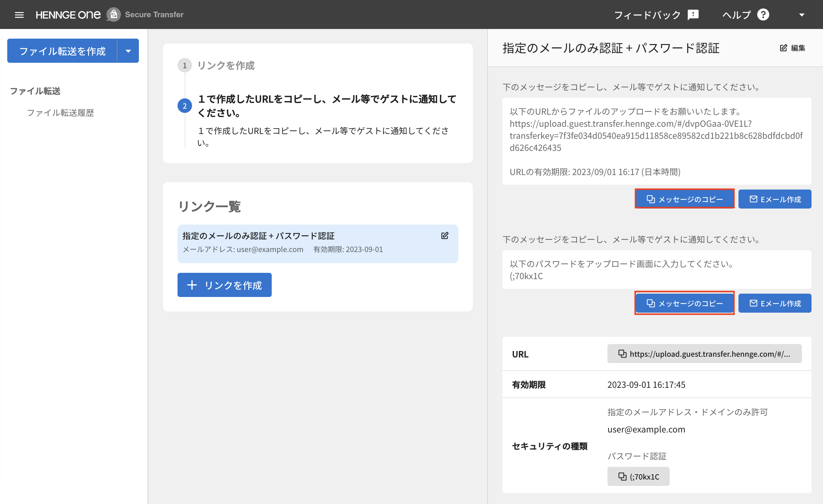The height and width of the screenshot is (504, 823).
Task: Open the hamburger navigation menu
Action: click(x=19, y=15)
